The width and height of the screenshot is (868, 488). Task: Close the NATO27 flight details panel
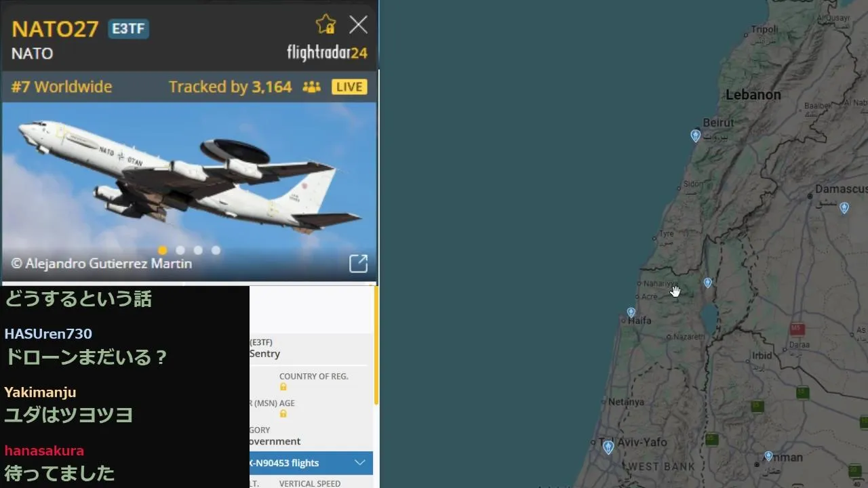(358, 25)
